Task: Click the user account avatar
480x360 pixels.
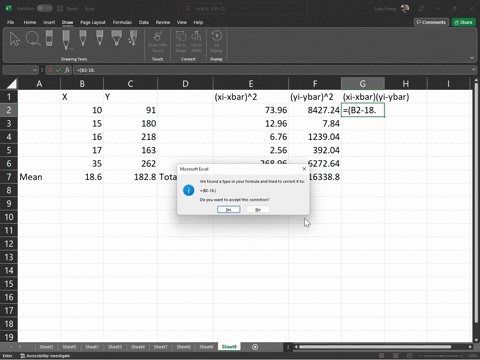Action: (405, 8)
